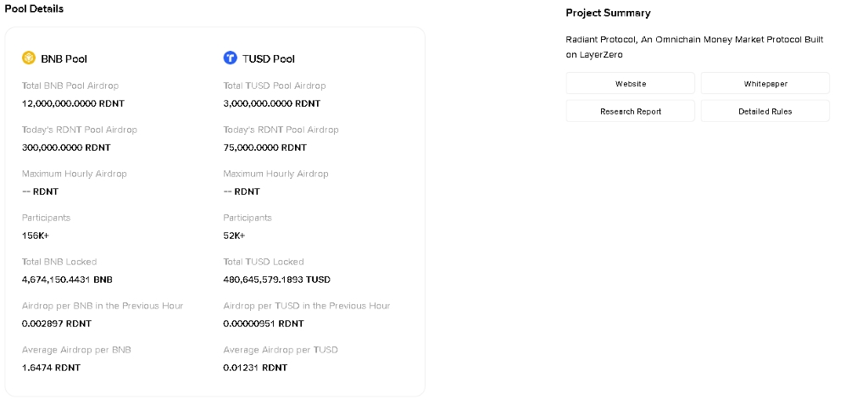Screen dimensions: 868x410
Task: Click the 52K+ participants value
Action: click(234, 235)
